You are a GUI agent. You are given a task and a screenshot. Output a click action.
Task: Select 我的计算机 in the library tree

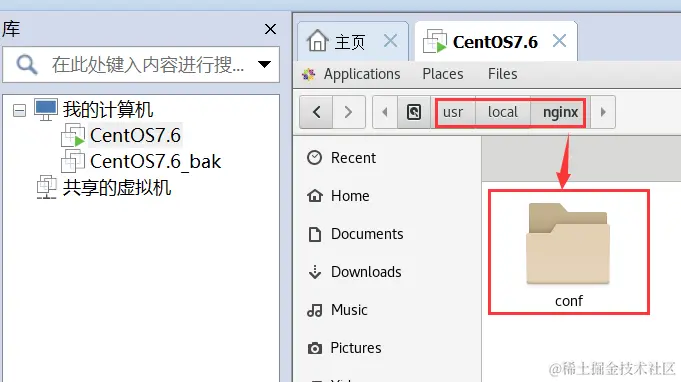[108, 109]
